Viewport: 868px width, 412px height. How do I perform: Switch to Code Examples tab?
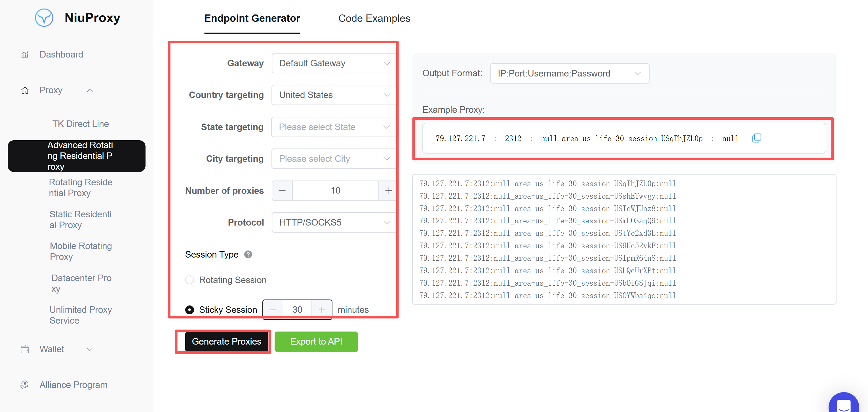(374, 18)
